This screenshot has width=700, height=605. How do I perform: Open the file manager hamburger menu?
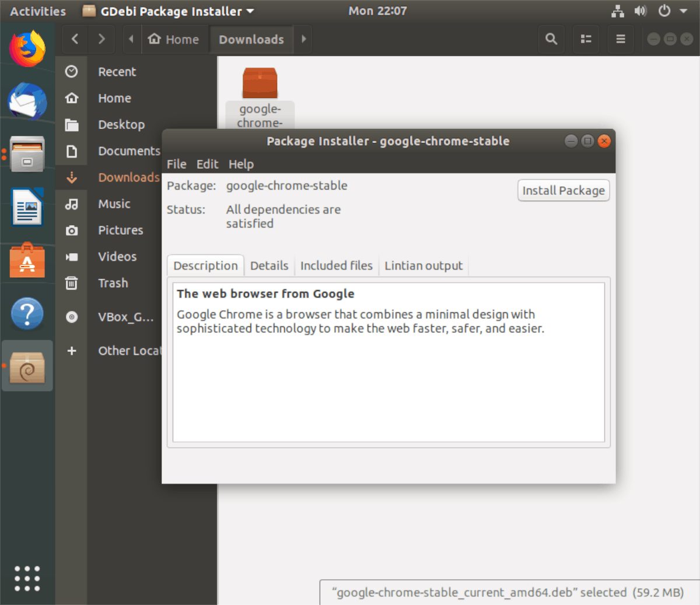[x=620, y=39]
